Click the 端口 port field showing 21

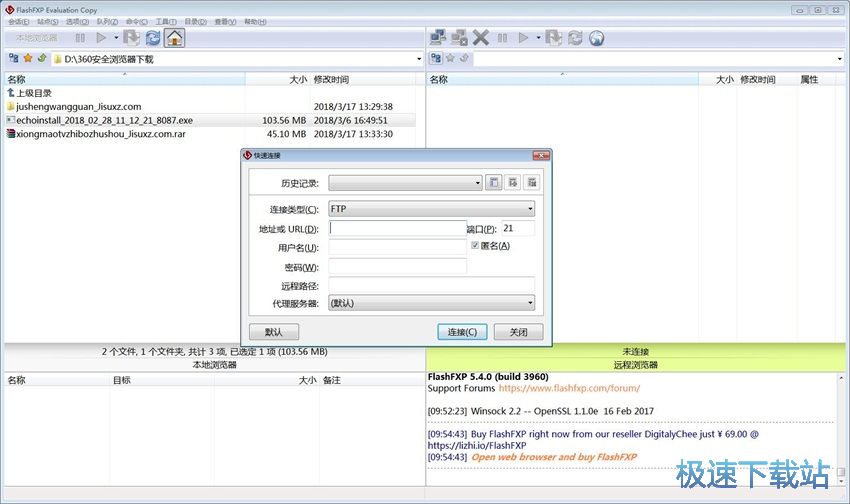[518, 228]
